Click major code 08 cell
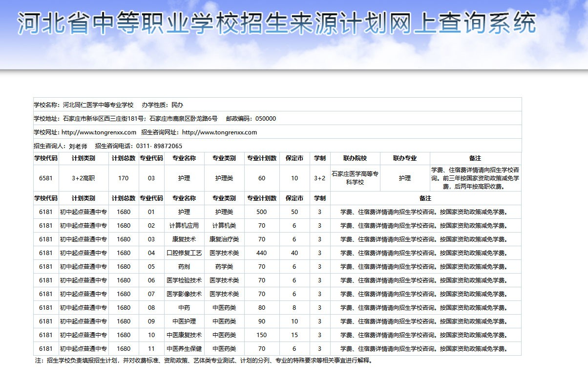 (151, 308)
